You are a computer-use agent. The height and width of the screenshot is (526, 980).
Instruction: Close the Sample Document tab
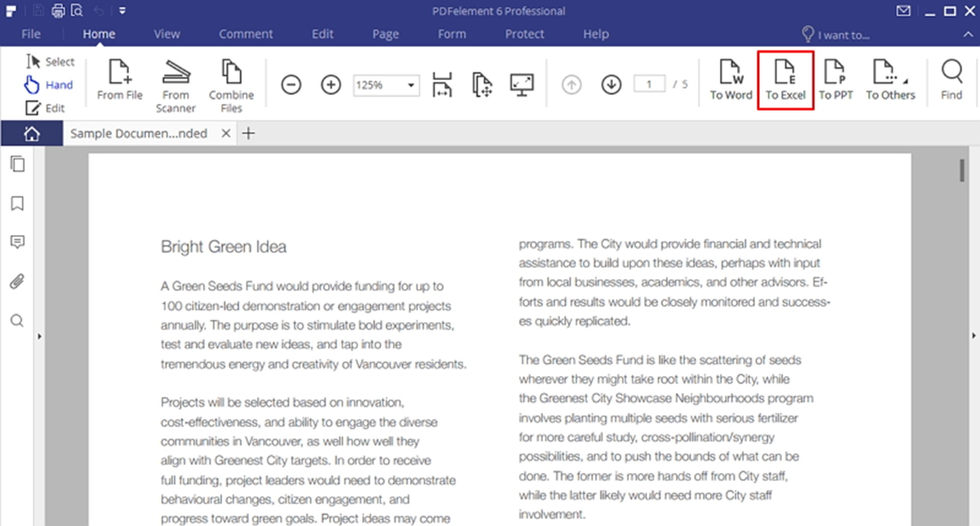point(226,133)
